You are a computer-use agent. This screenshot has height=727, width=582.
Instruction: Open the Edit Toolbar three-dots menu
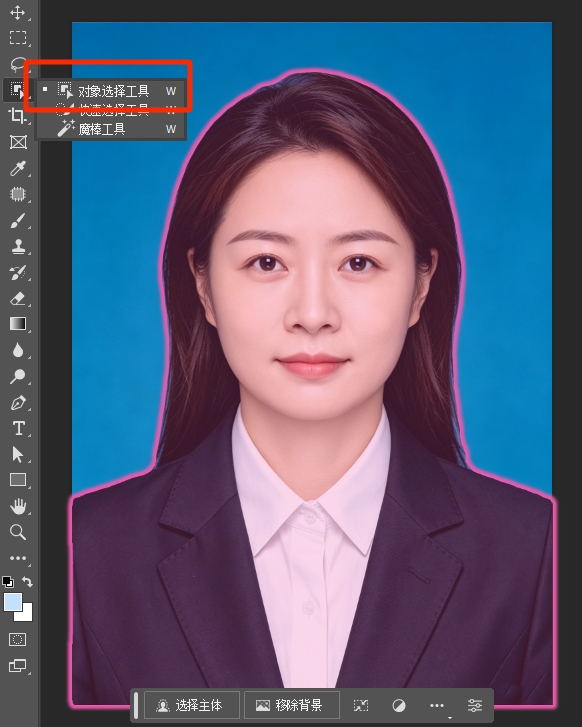click(18, 558)
